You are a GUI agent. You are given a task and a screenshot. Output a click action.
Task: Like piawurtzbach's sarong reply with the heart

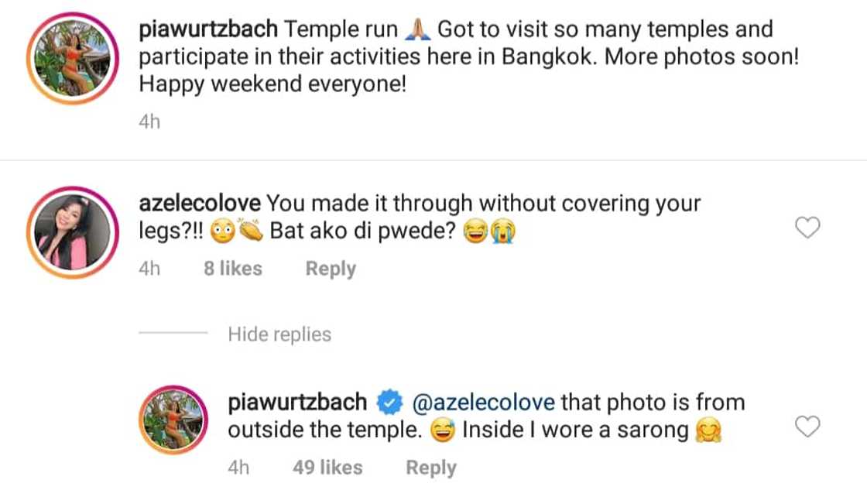tap(807, 427)
